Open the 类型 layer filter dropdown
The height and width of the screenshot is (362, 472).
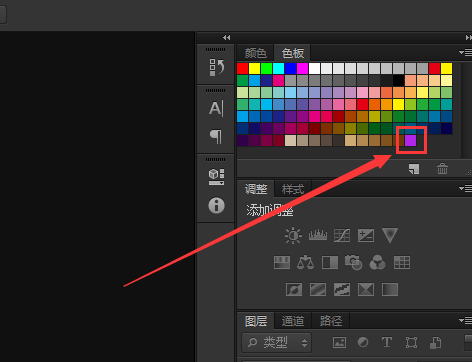tap(277, 342)
